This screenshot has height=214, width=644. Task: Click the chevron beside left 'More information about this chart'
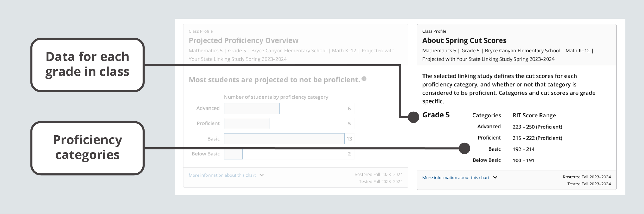point(262,175)
